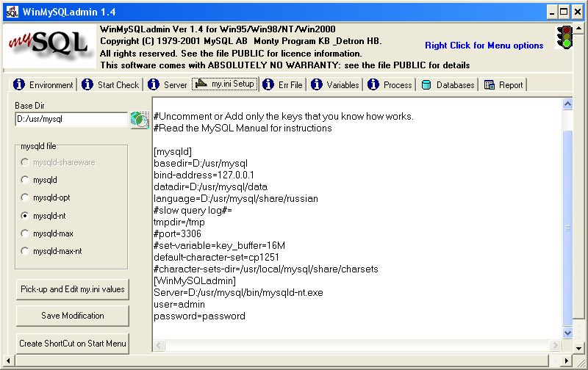Switch to the Variables tab
Screen dimensions: 588x370
335,84
